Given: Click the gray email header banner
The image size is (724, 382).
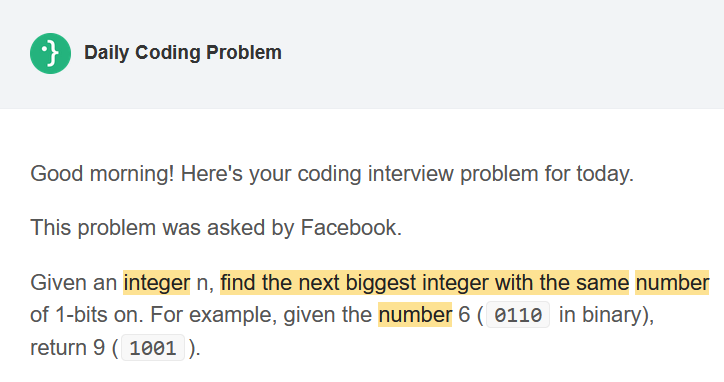Looking at the screenshot, I should click(x=362, y=55).
